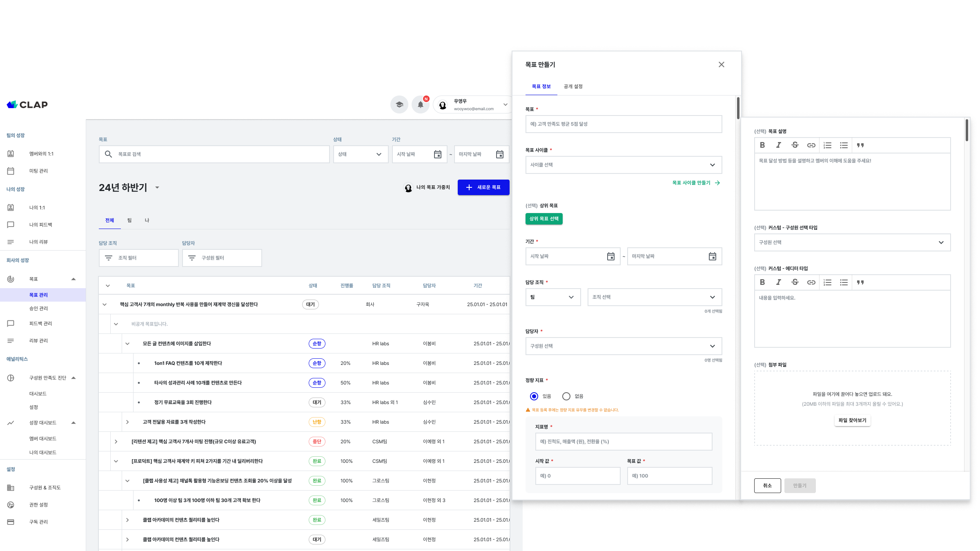Open the 24년 하반기 cycle dropdown
The image size is (980, 551).
[157, 188]
